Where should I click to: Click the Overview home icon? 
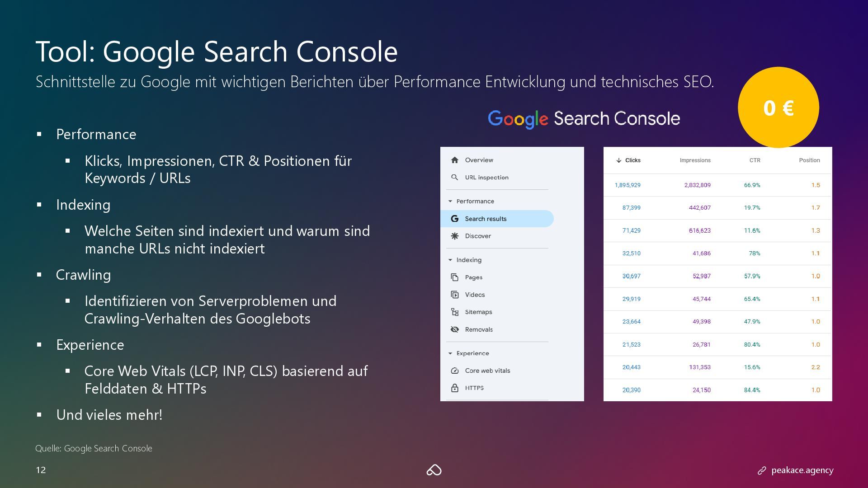click(x=455, y=160)
